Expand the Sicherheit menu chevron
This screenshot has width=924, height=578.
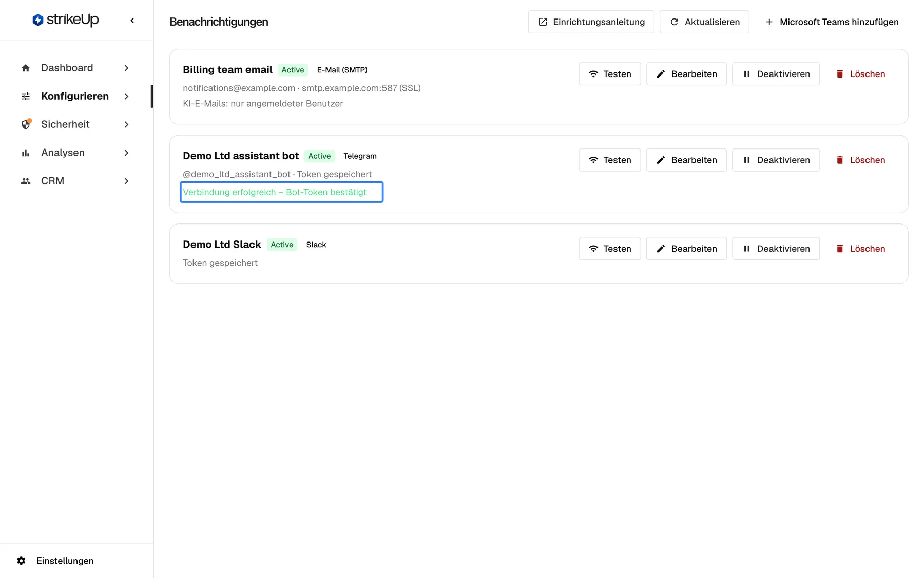click(x=126, y=124)
